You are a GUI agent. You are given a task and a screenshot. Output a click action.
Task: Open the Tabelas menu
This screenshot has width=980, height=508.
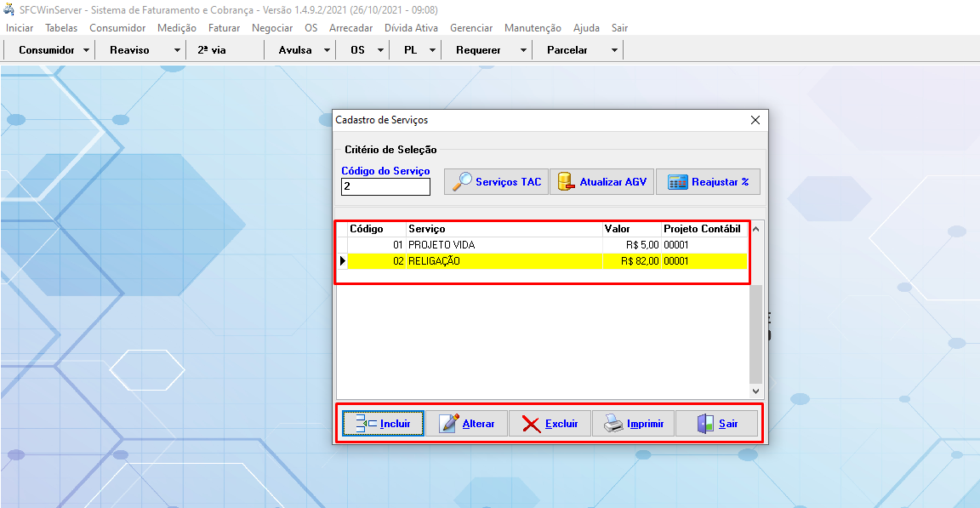click(61, 28)
